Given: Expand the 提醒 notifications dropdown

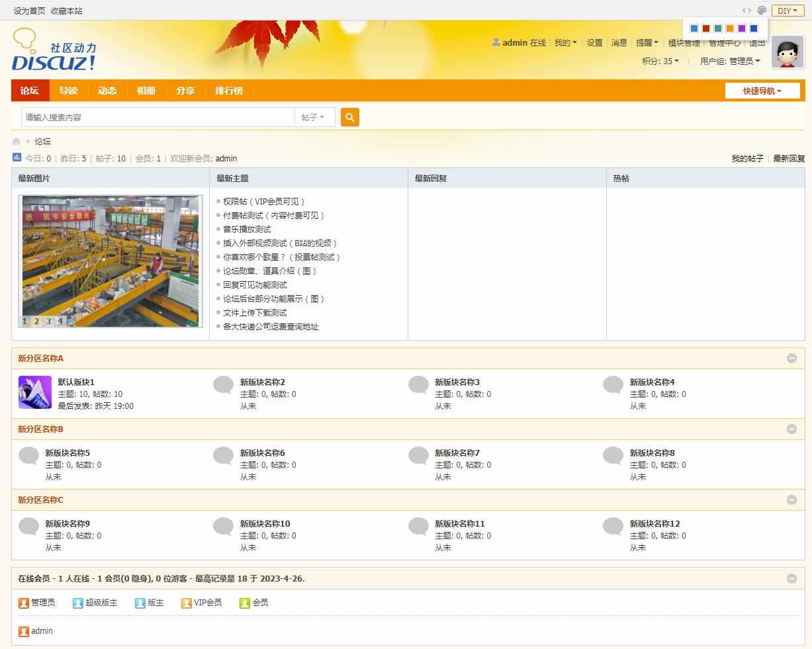Looking at the screenshot, I should click(647, 42).
